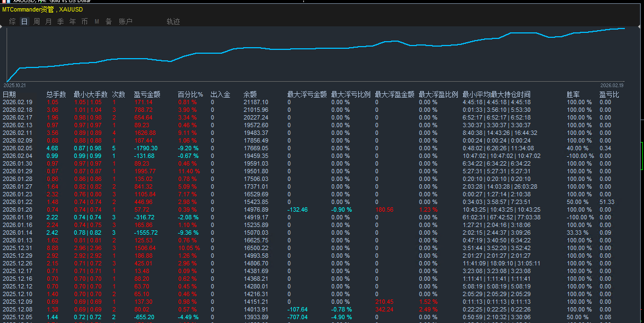Viewport: 644px width, 323px height.
Task: Click the 次数 column header
Action: [119, 95]
